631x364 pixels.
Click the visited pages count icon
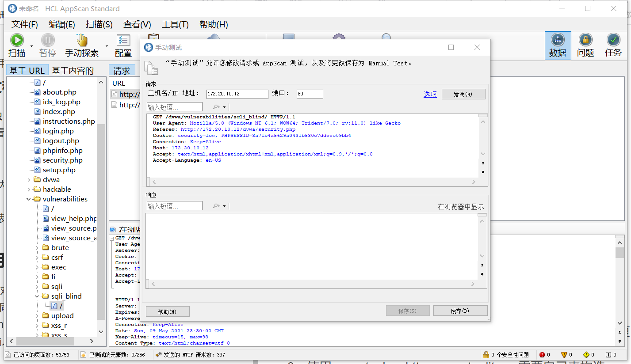(x=8, y=355)
